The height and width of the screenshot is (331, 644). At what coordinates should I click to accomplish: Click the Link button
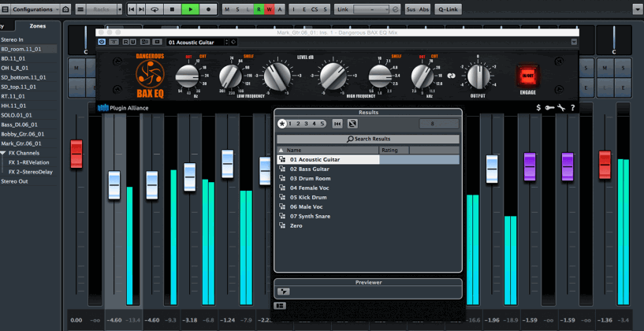(x=344, y=9)
